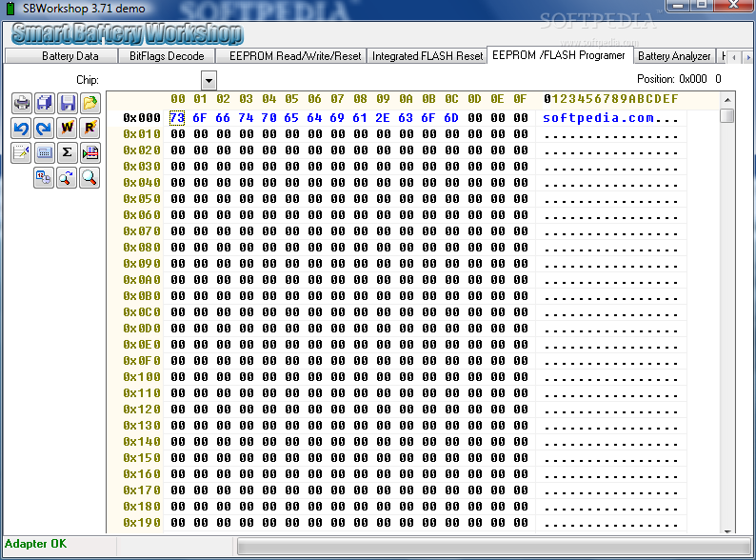
Task: Click the Save All multi-floppy icon
Action: pos(45,103)
